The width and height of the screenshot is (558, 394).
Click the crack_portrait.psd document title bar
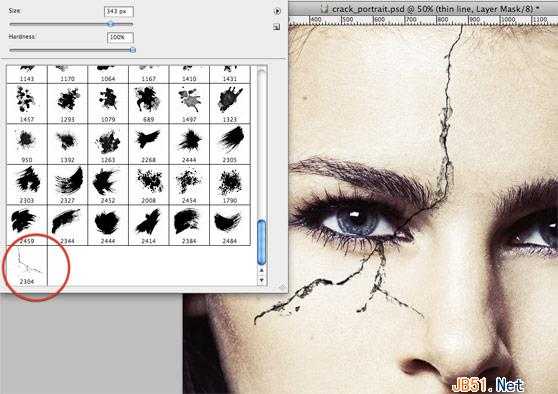pos(423,9)
